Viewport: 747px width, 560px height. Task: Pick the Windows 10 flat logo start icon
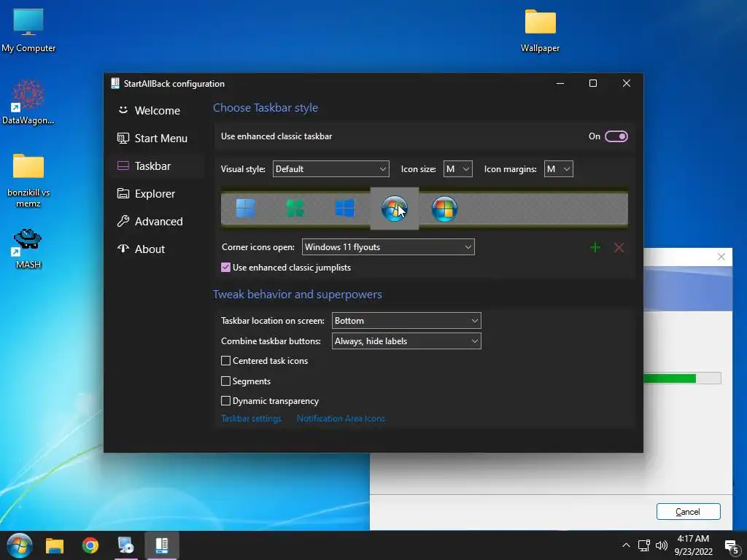(x=345, y=209)
